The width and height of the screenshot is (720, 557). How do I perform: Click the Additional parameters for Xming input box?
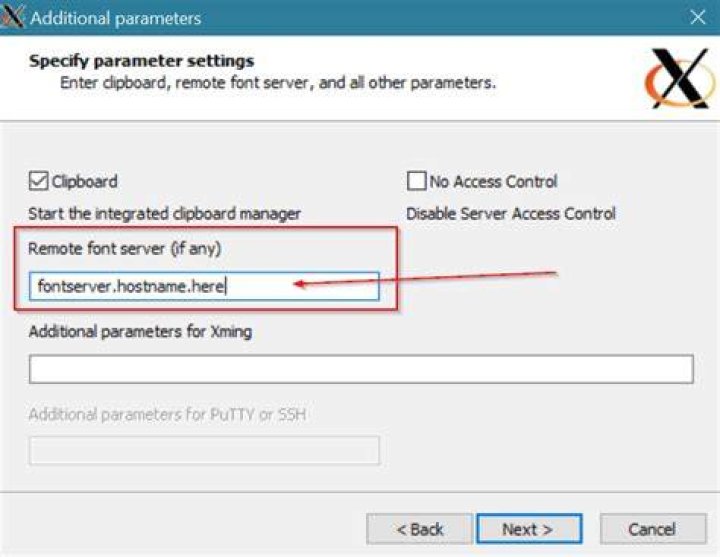(361, 369)
